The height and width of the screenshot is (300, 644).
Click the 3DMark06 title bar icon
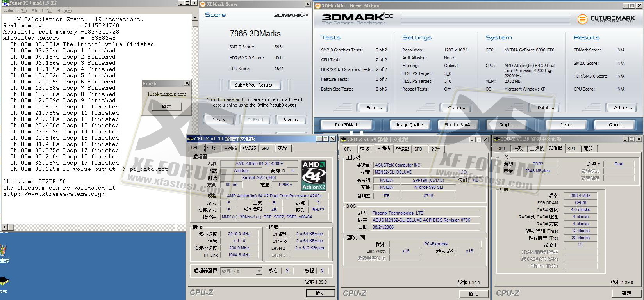(318, 6)
